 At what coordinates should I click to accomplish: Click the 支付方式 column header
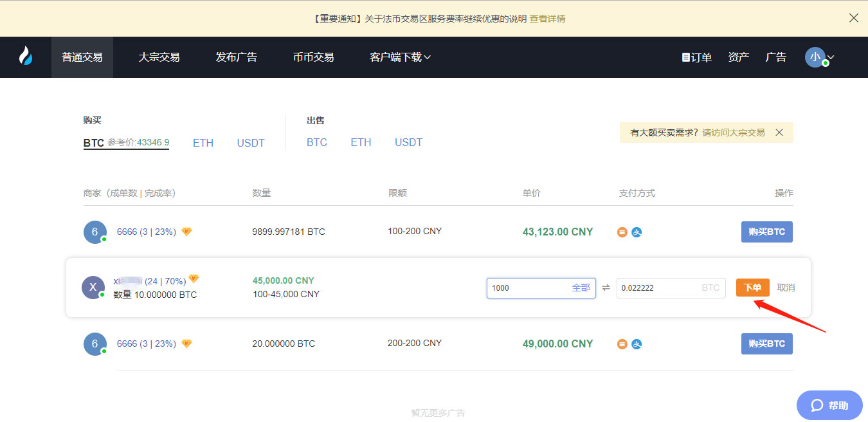tap(637, 193)
